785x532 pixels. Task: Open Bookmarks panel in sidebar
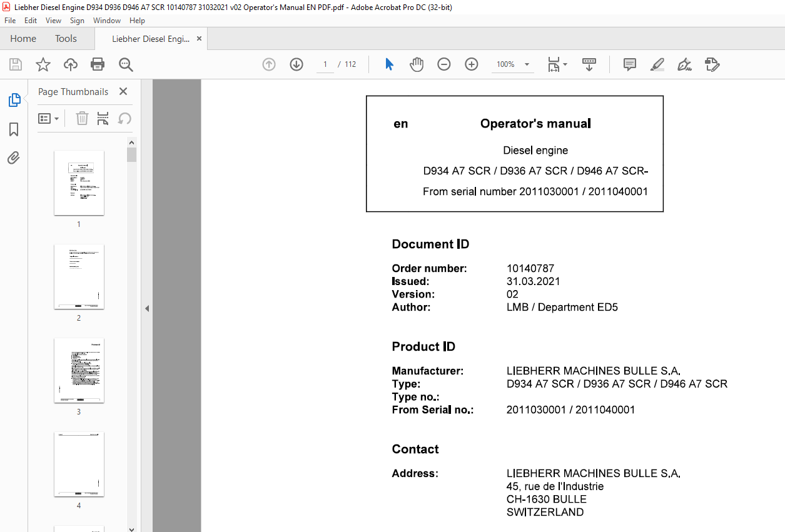coord(14,129)
